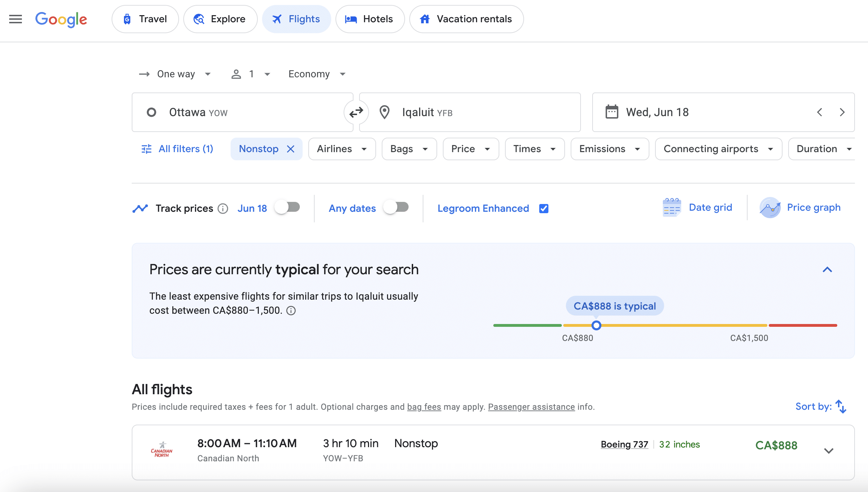Open the Explore tab
The width and height of the screenshot is (868, 492).
tap(220, 19)
